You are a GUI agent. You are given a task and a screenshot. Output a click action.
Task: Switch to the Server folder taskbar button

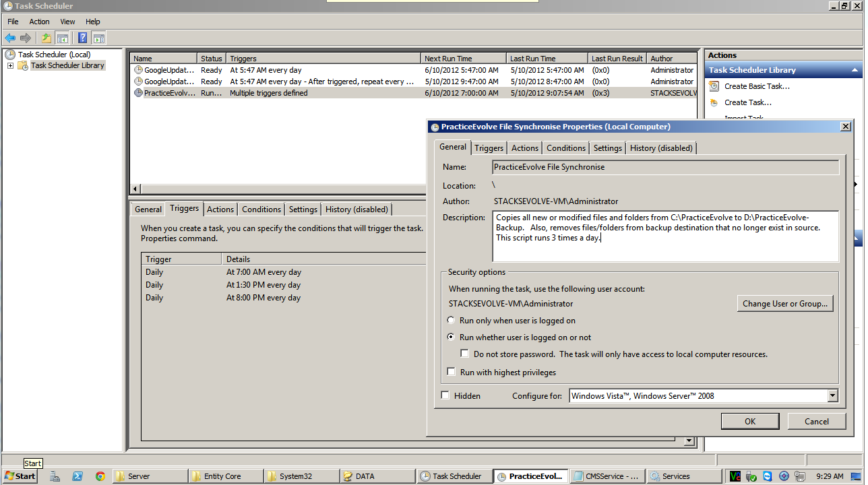point(150,476)
